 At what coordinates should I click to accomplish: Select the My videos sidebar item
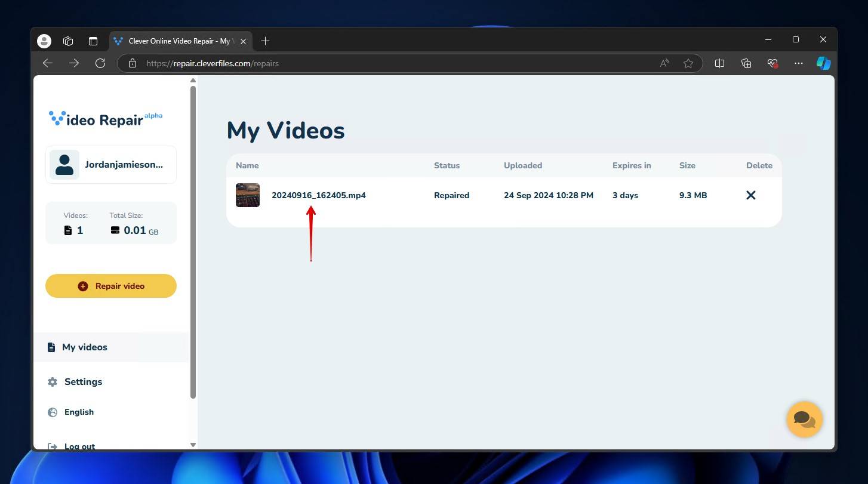coord(111,347)
